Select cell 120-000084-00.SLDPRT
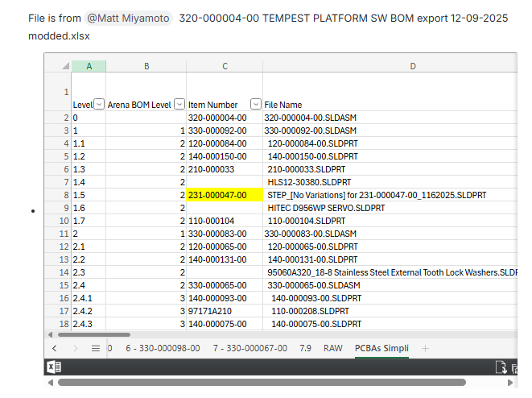Image resolution: width=532 pixels, height=398 pixels. pyautogui.click(x=390, y=143)
